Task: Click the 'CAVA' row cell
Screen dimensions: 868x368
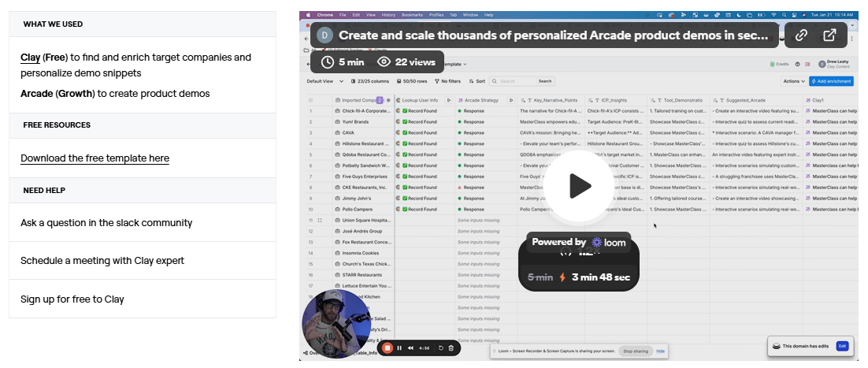Action: pos(364,133)
